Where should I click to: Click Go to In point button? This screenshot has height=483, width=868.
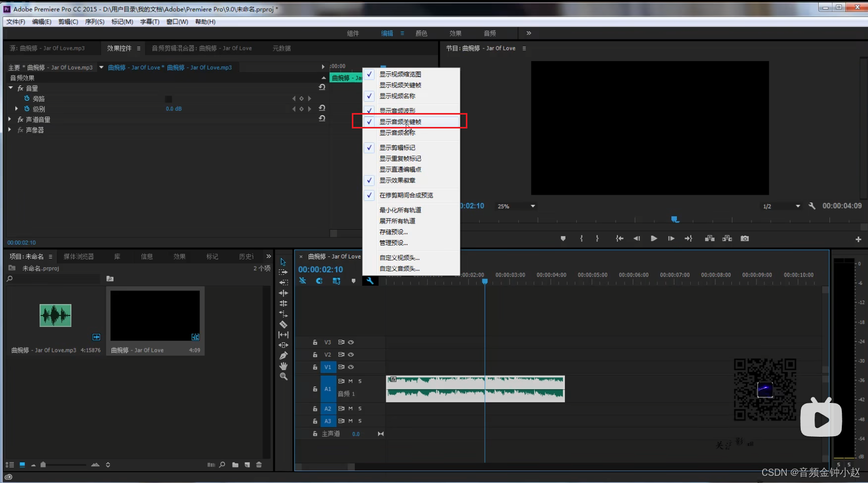click(619, 238)
